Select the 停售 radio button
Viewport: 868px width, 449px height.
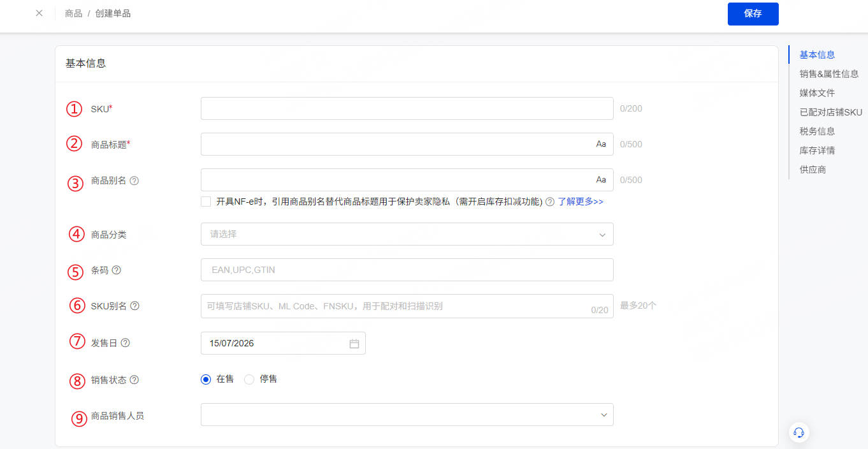pyautogui.click(x=249, y=379)
